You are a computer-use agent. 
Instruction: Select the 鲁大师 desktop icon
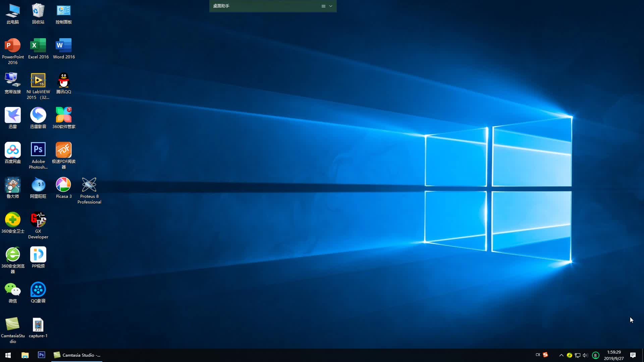13,188
